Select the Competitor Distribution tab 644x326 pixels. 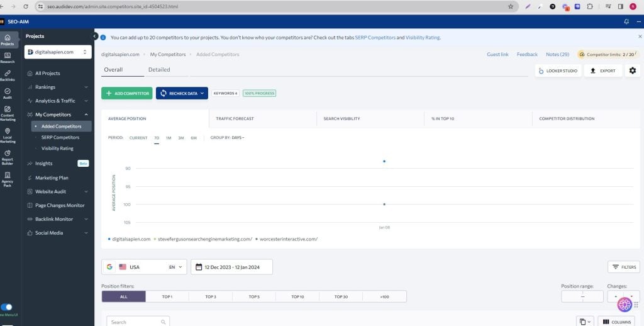586,118
